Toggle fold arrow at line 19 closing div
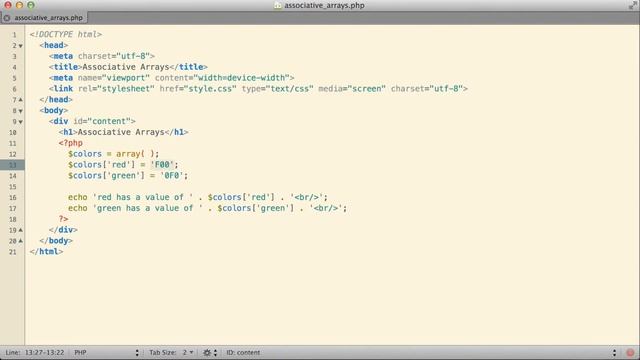Image resolution: width=640 pixels, height=360 pixels. click(x=20, y=230)
